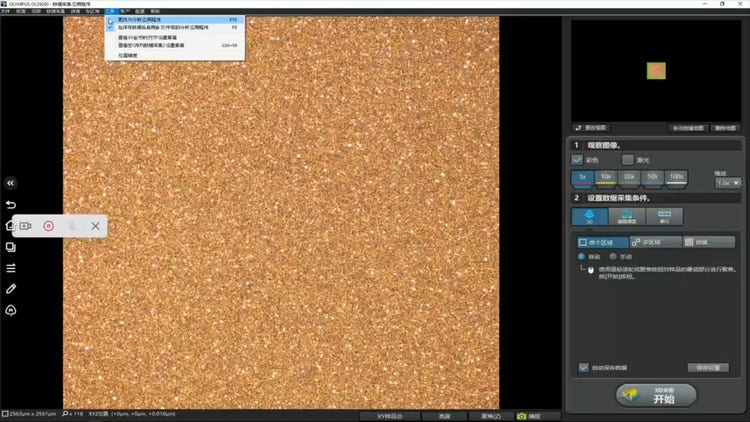Viewport: 750px width, 422px height.
Task: Toggle the 彩色 color checkbox
Action: coord(577,159)
